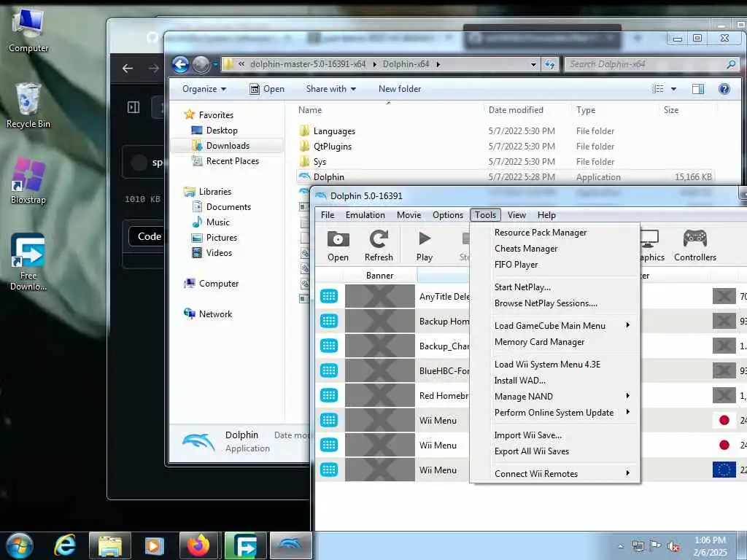Open Internet Explorer from the taskbar
Image resolution: width=747 pixels, height=560 pixels.
[x=64, y=545]
